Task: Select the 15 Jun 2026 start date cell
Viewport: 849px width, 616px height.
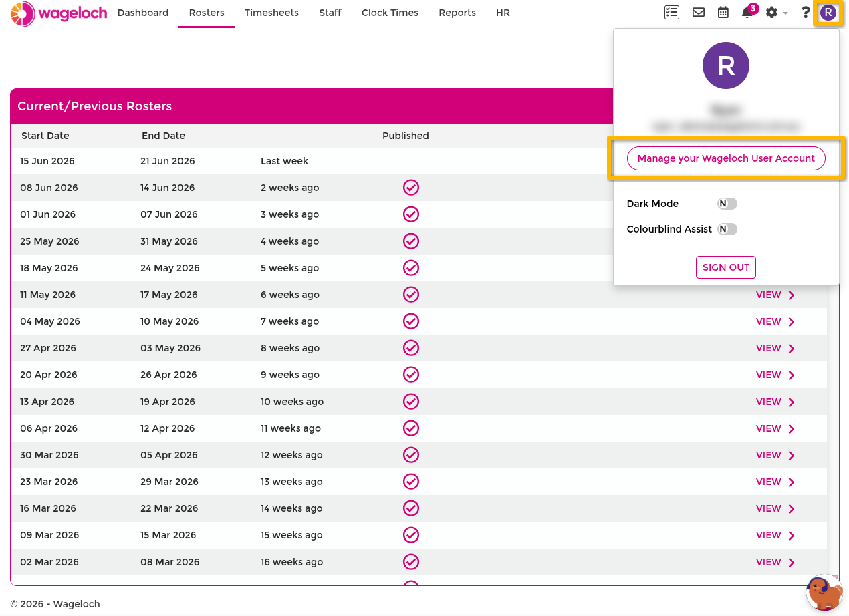Action: click(x=47, y=161)
